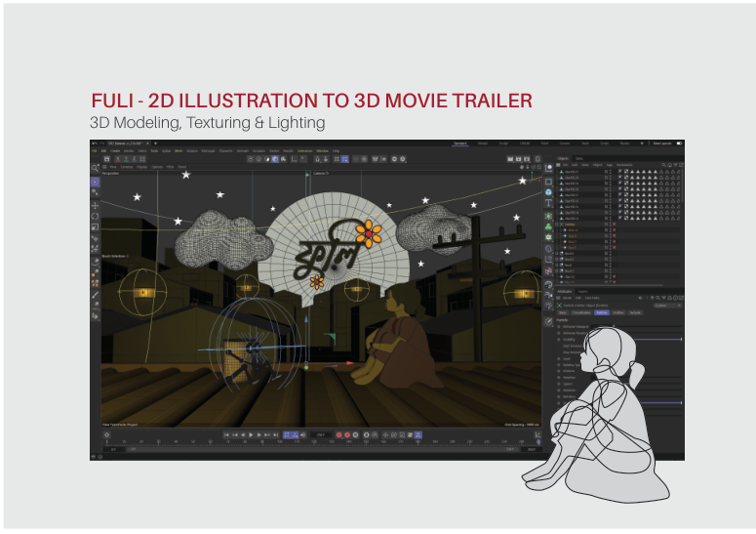Select the Emitter object in Object Manager

[570, 225]
